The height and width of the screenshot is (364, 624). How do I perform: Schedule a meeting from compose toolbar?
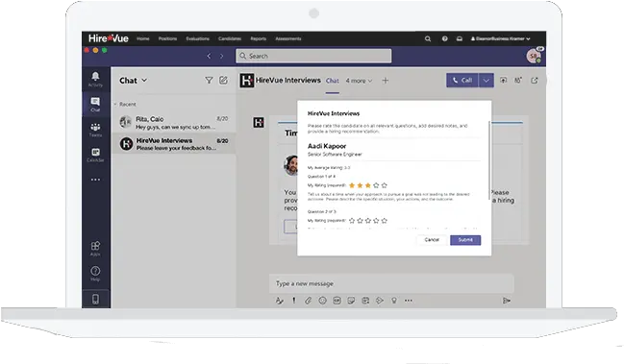click(x=365, y=301)
